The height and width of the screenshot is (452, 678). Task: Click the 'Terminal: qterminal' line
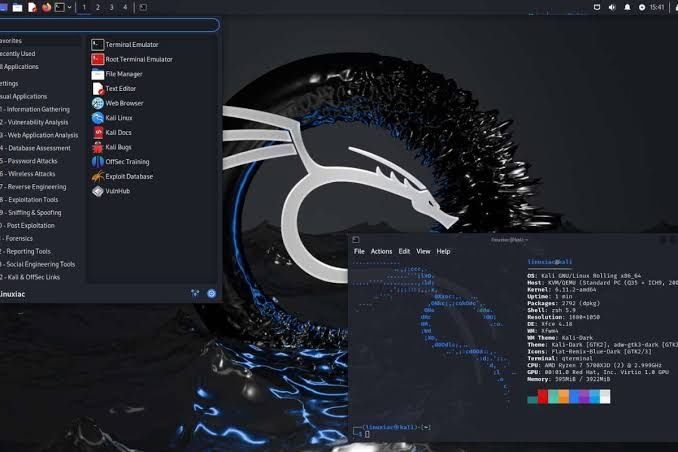tap(560, 359)
